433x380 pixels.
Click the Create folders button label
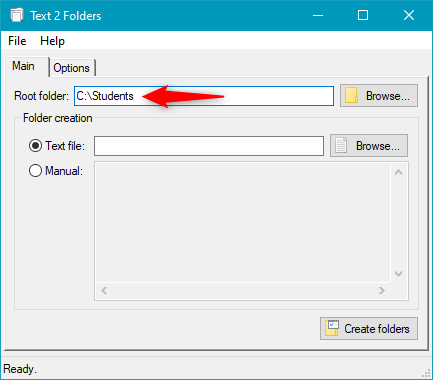[x=377, y=329]
